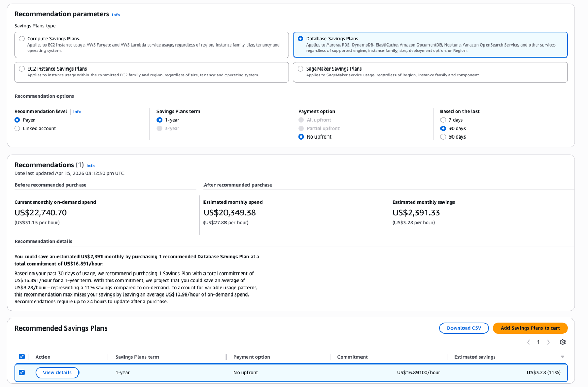588x387 pixels.
Task: Open Info link beside Recommendations heading
Action: click(x=91, y=166)
